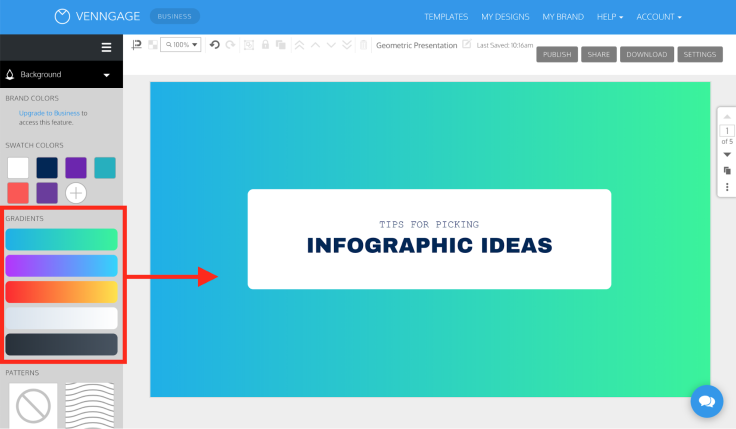Apply the purple-to-blue gradient
The width and height of the screenshot is (736, 429).
(61, 266)
